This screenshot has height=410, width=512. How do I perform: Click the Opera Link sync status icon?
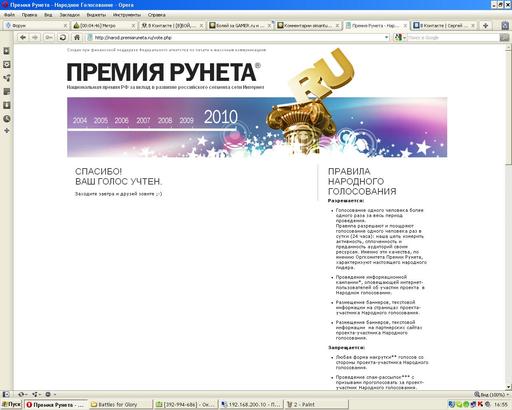22,394
